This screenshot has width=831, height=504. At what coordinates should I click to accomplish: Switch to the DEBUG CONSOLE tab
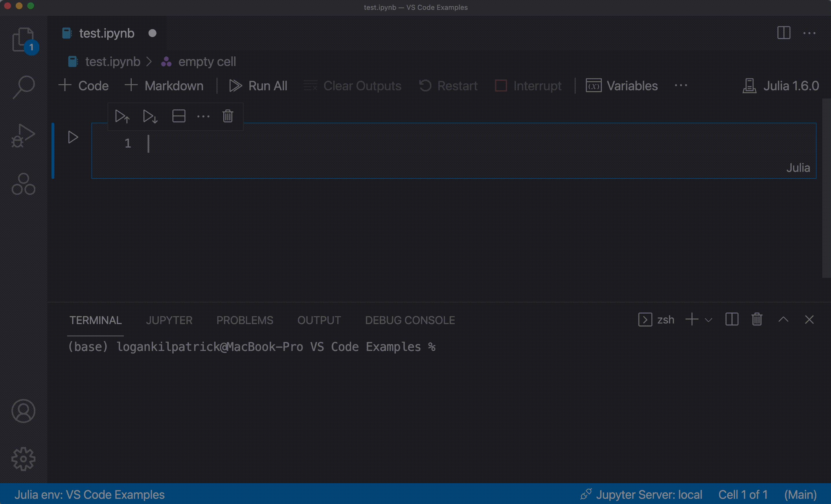click(409, 320)
